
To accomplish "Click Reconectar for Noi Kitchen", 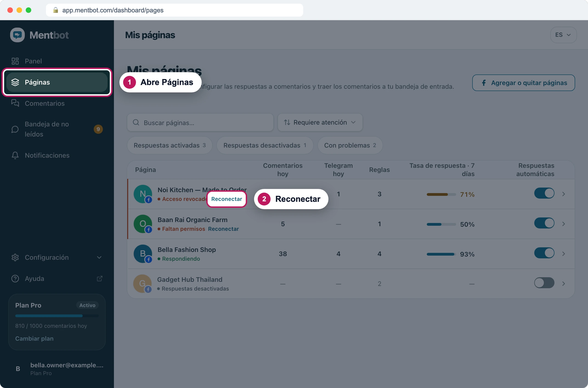I will [226, 199].
